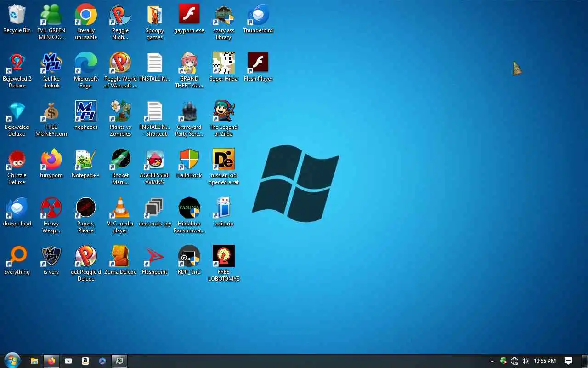The width and height of the screenshot is (588, 368).
Task: Open the RDP_CnC desktop shortcut
Action: pyautogui.click(x=189, y=260)
